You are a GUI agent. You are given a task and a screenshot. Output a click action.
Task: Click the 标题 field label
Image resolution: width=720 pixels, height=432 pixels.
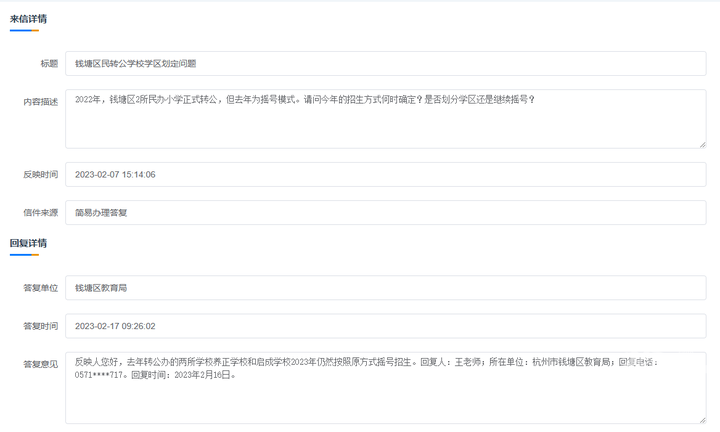[x=48, y=64]
